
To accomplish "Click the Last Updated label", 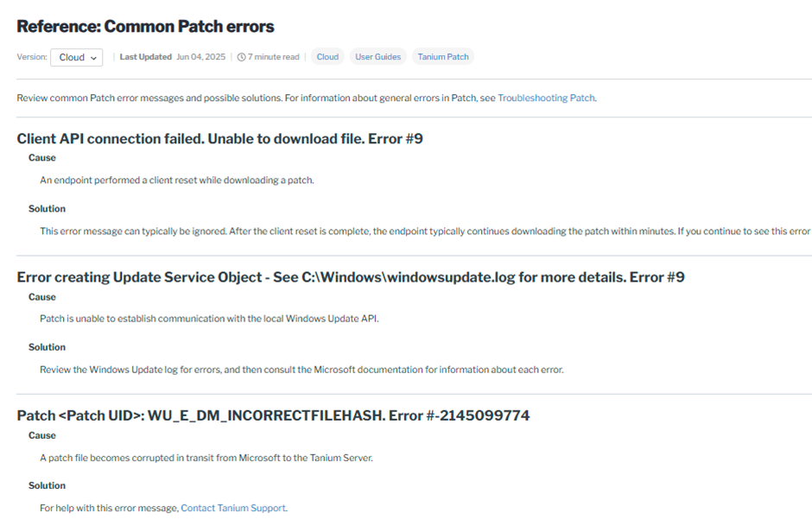I will [x=145, y=57].
